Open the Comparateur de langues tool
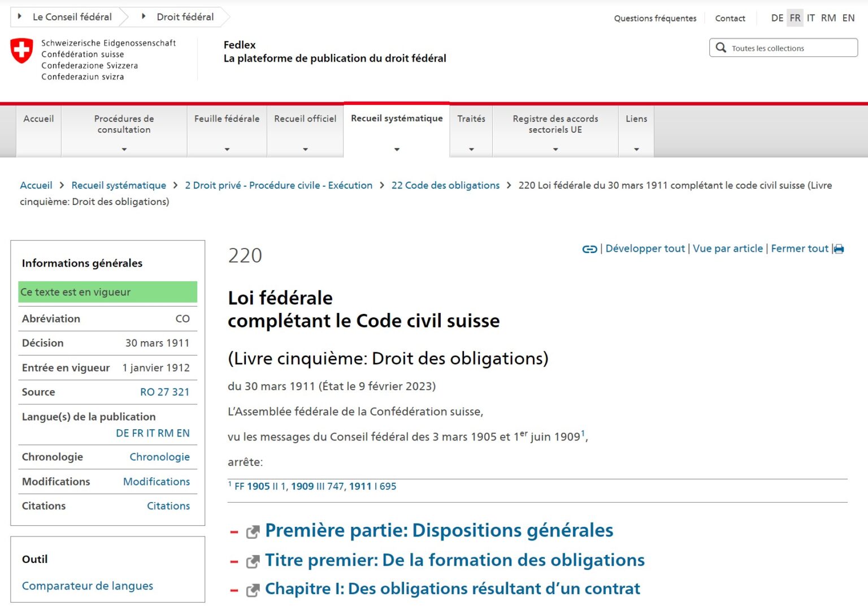Screen dimensions: 868x611 point(88,586)
